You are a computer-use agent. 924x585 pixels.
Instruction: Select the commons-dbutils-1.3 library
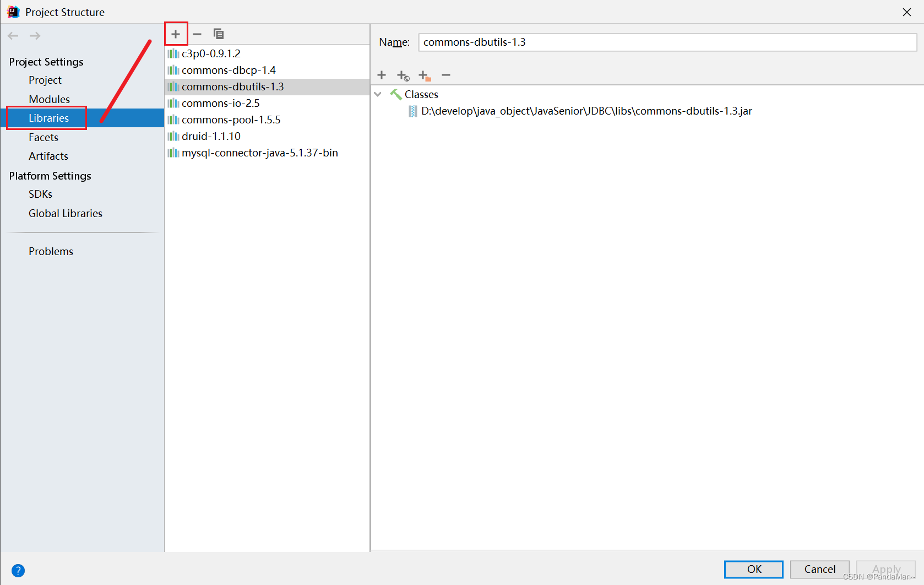267,86
